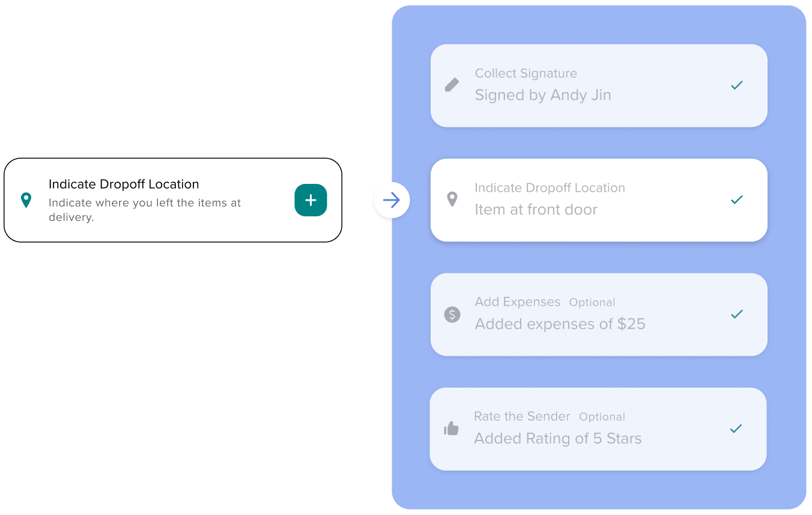Click the teal plus button to add dropoff

(311, 200)
